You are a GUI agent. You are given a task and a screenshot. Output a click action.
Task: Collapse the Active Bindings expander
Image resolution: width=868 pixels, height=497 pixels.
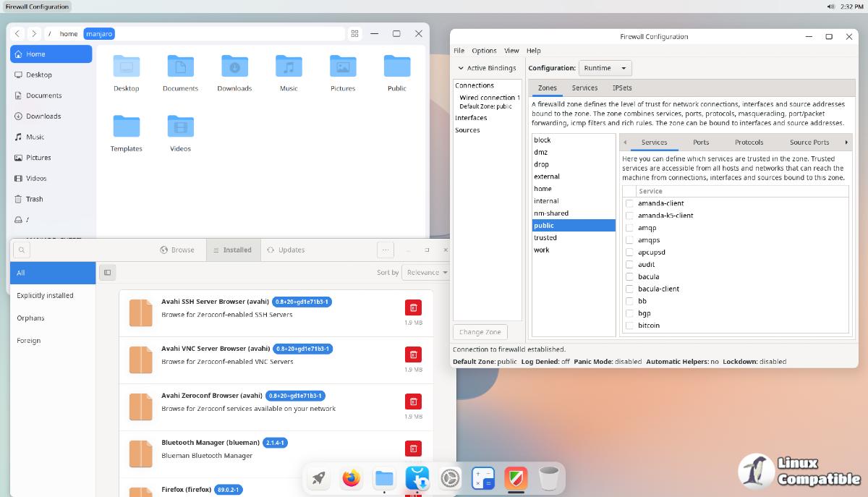click(460, 68)
